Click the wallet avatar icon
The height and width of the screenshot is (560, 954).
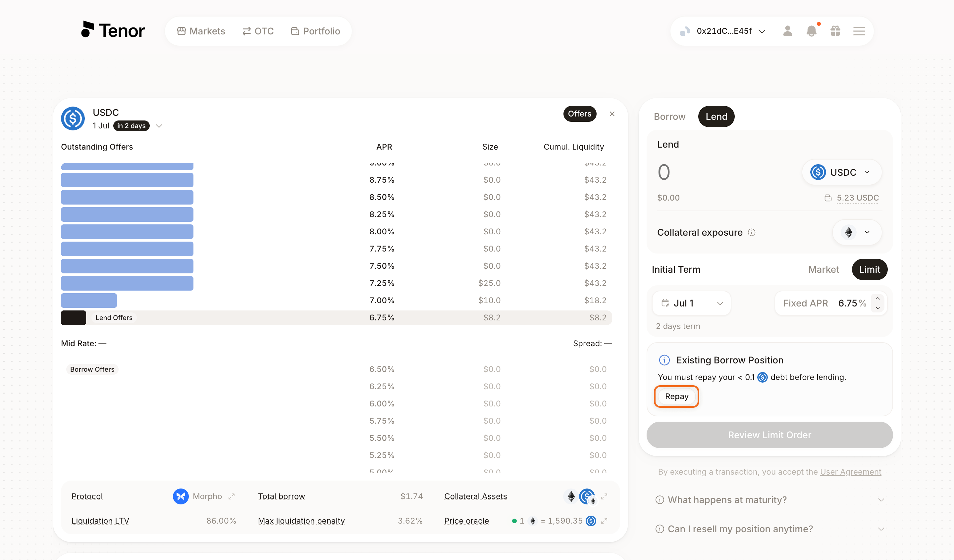point(685,31)
